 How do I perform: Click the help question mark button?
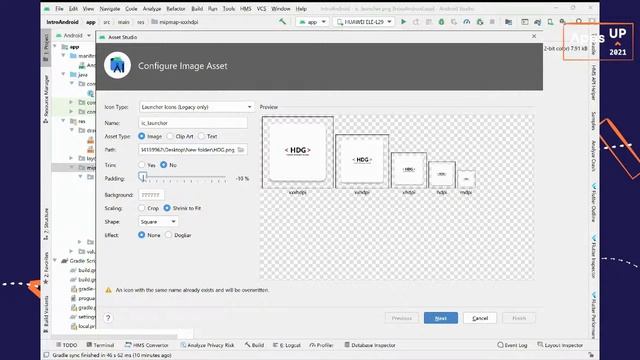pos(108,318)
